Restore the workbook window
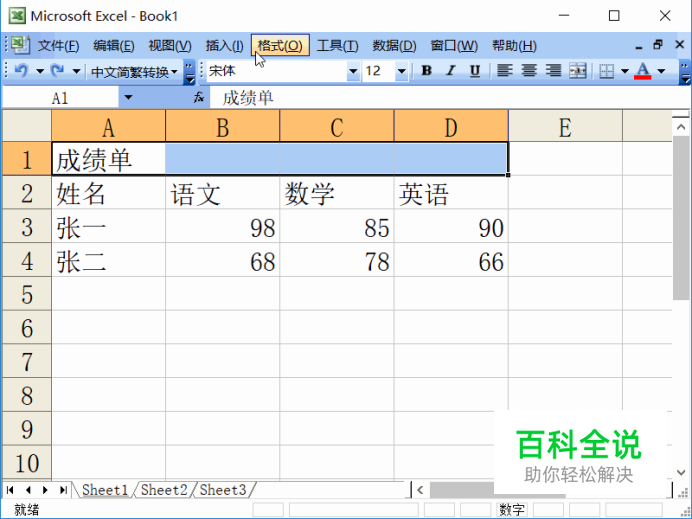Screen dimensions: 692x519 (x=658, y=45)
